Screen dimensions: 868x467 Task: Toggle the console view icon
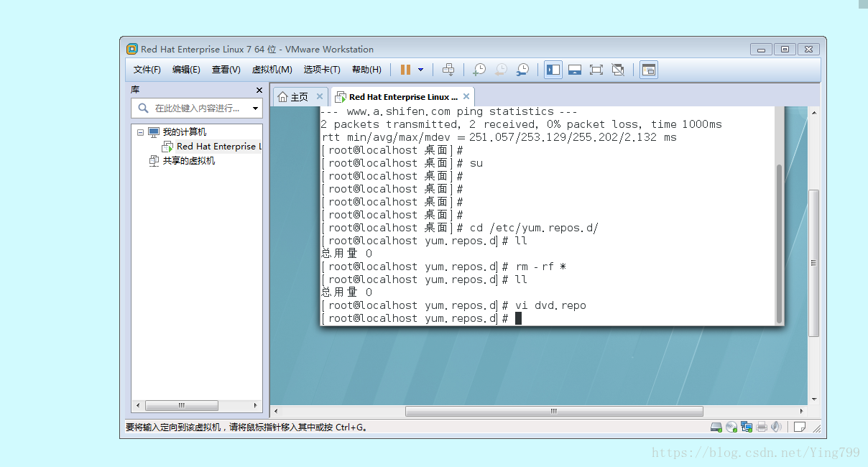649,70
